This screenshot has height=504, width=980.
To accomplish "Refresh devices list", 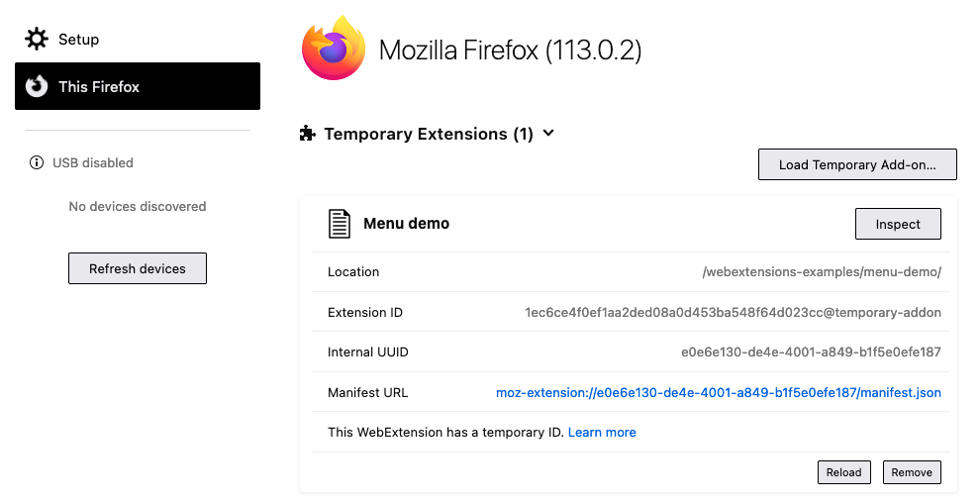I will [138, 268].
